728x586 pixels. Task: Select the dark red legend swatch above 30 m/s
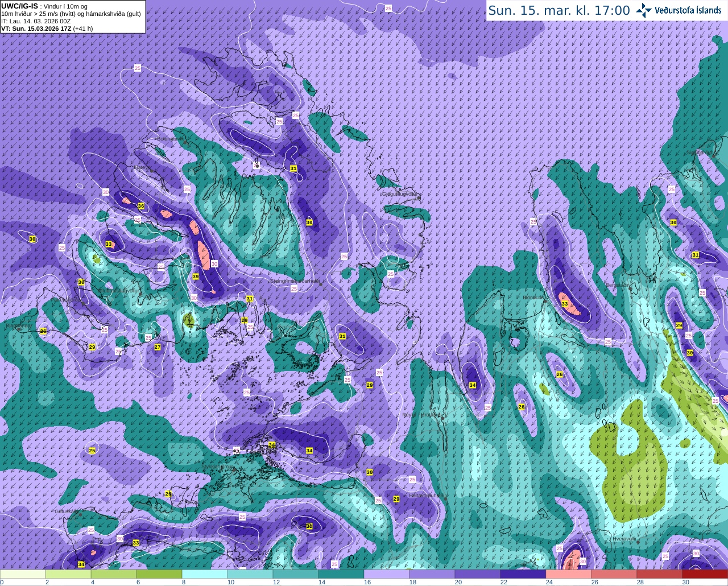pyautogui.click(x=705, y=574)
